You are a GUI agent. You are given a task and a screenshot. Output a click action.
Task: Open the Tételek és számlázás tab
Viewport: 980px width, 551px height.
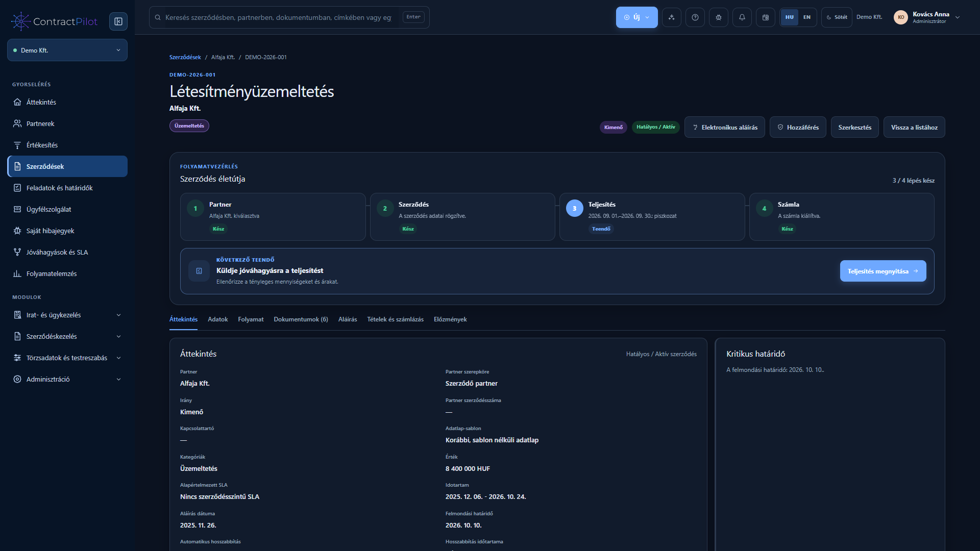[395, 319]
